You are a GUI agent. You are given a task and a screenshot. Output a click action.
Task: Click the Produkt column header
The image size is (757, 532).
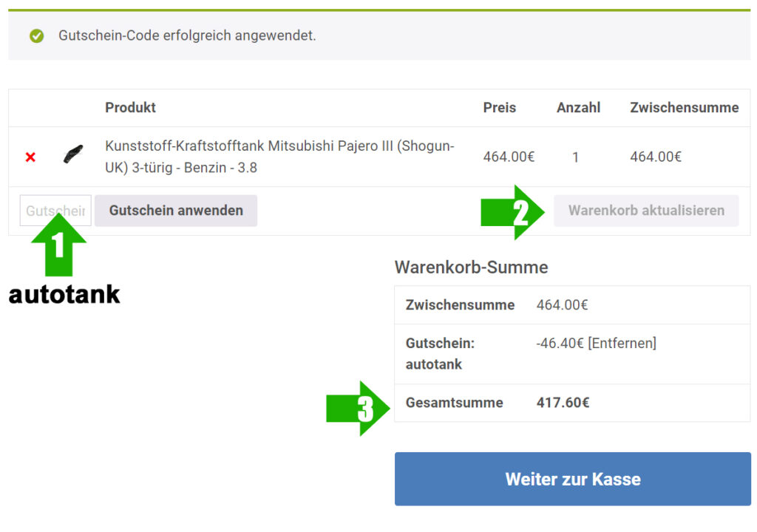130,108
